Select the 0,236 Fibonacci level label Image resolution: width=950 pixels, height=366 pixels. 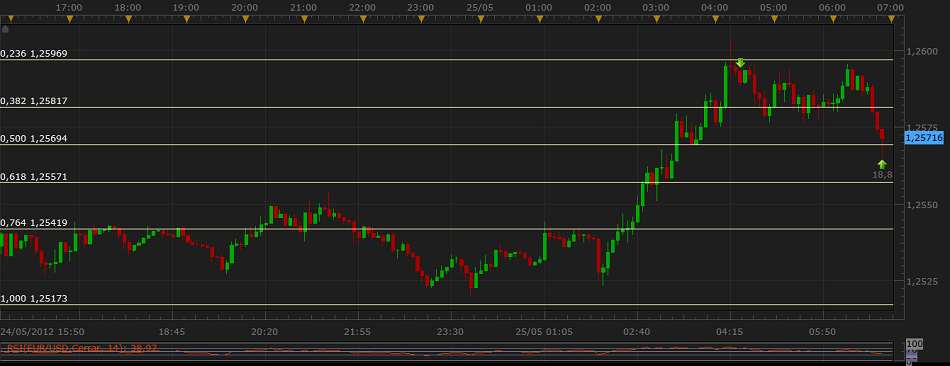coord(34,53)
